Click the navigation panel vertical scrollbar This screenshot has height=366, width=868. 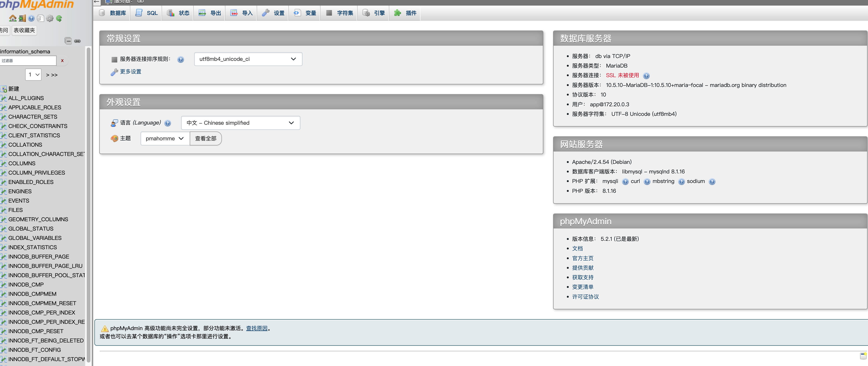[88, 205]
